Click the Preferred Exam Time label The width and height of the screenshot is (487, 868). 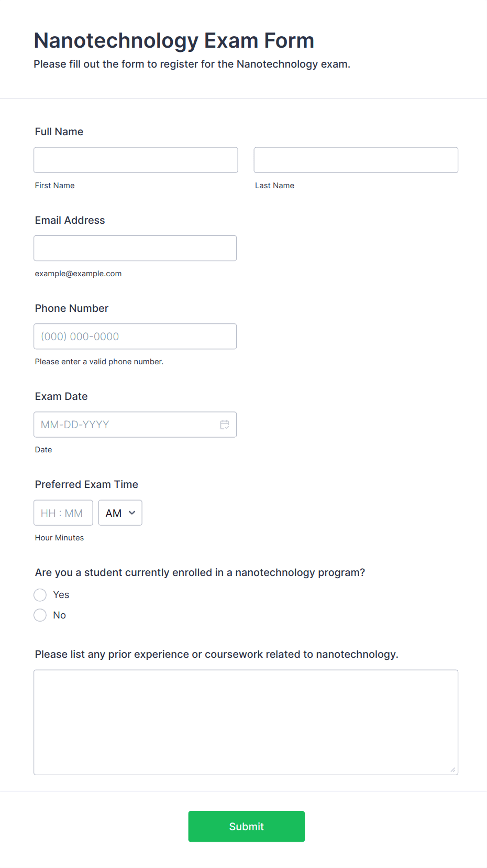pos(86,484)
